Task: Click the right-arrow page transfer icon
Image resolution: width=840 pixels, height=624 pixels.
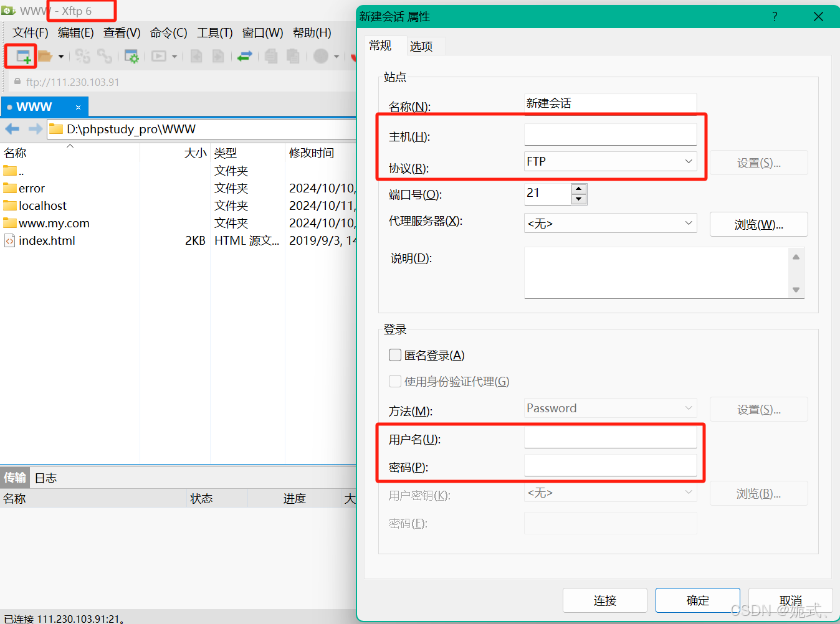Action: point(218,57)
